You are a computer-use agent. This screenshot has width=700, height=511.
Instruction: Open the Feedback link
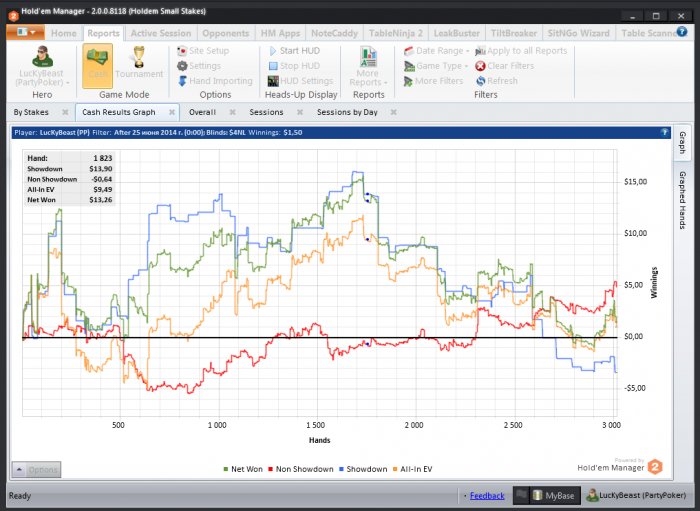click(487, 496)
